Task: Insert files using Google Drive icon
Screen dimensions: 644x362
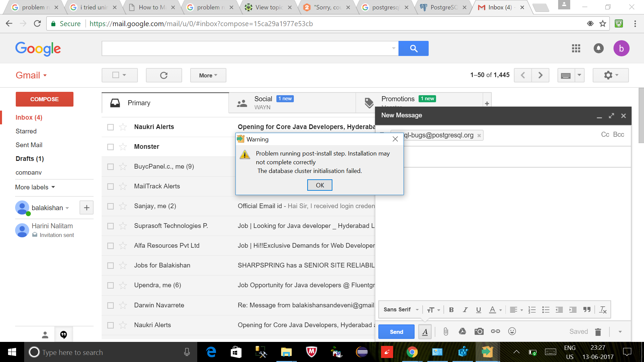Action: (x=462, y=331)
